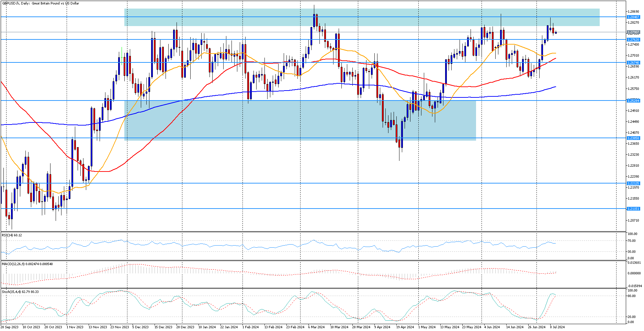The width and height of the screenshot is (644, 331).
Task: Click the GBPUSD.fx Daily chart title
Action: [x=41, y=3]
